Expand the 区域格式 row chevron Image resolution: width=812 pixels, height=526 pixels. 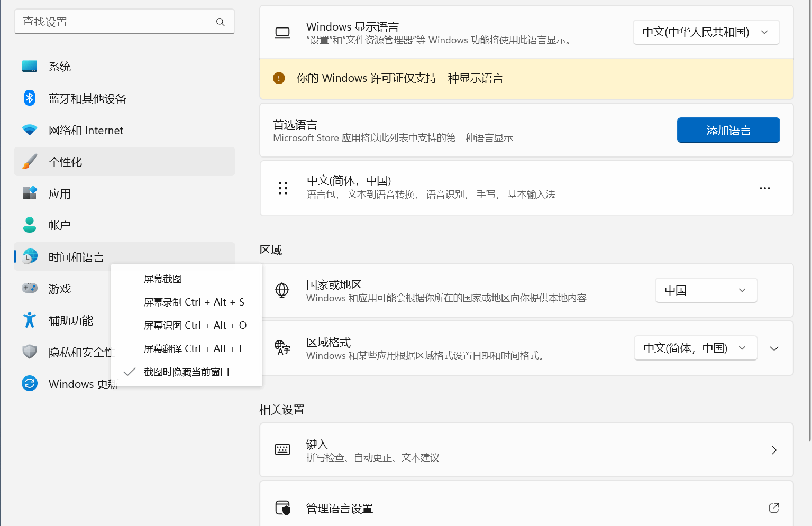click(774, 348)
